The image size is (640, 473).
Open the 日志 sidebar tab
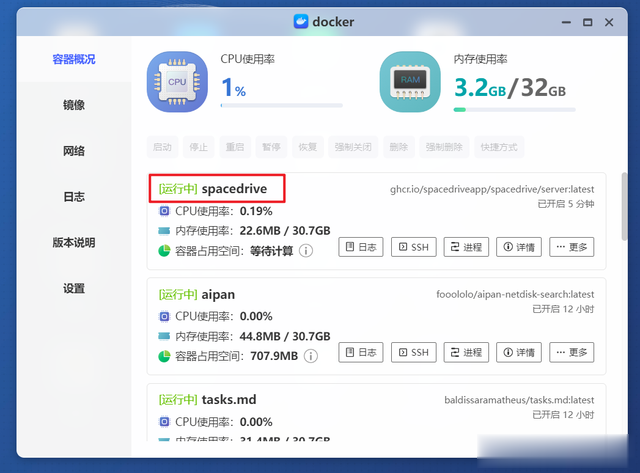click(x=74, y=197)
